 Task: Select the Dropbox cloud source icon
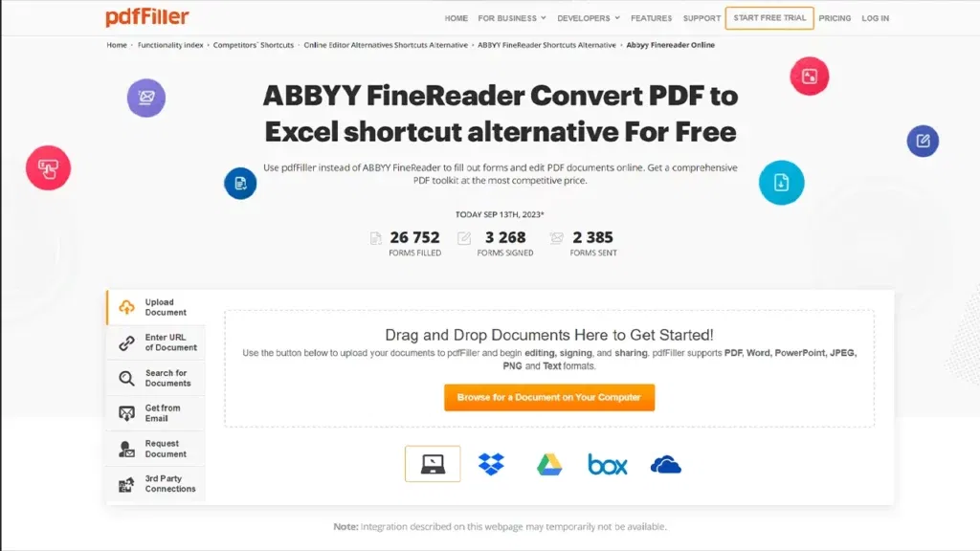[x=491, y=464]
